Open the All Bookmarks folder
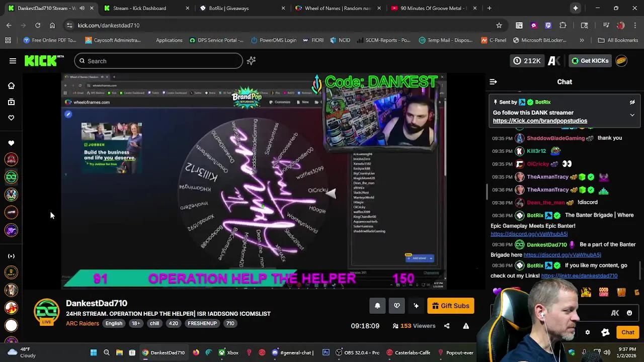This screenshot has height=362, width=644. click(x=618, y=40)
